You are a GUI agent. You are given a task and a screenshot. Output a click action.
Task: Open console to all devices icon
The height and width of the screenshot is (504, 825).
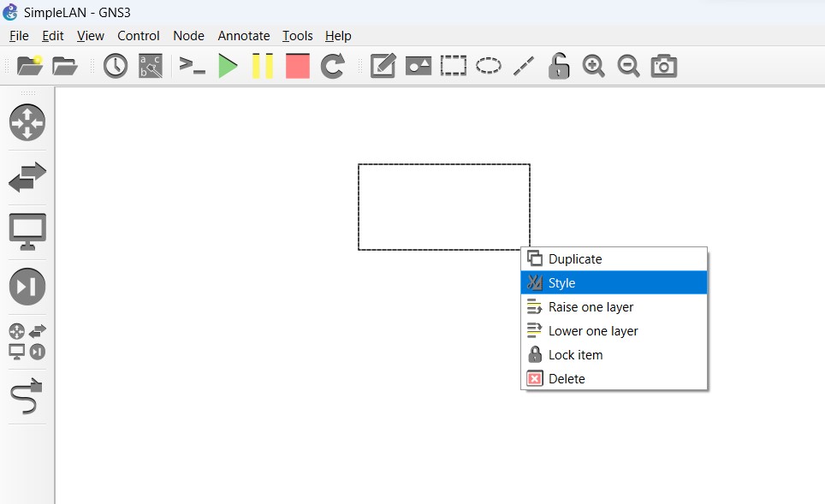[192, 66]
